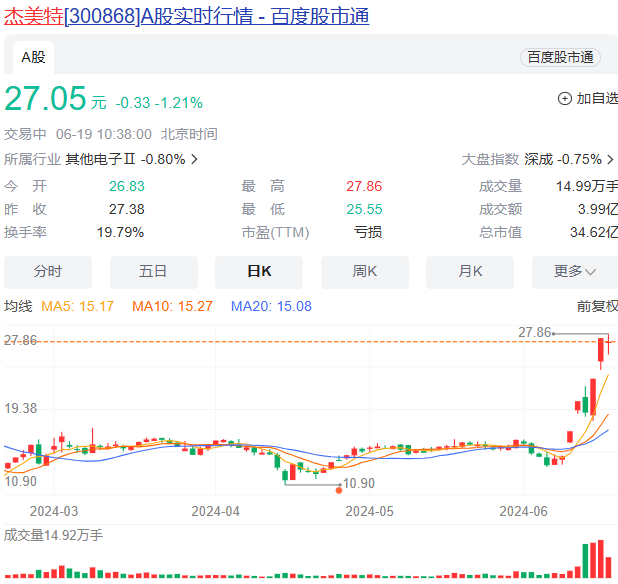The height and width of the screenshot is (584, 618).
Task: Click the 2024-04 date axis label
Action: [x=216, y=511]
